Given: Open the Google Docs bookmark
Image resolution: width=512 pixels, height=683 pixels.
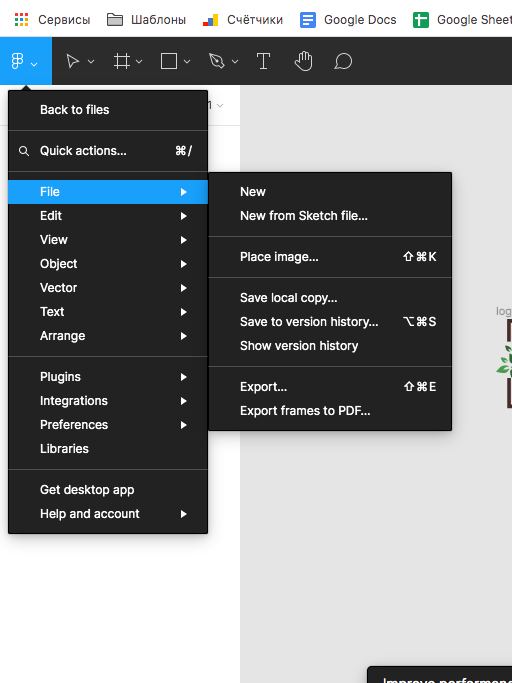Looking at the screenshot, I should [x=348, y=20].
